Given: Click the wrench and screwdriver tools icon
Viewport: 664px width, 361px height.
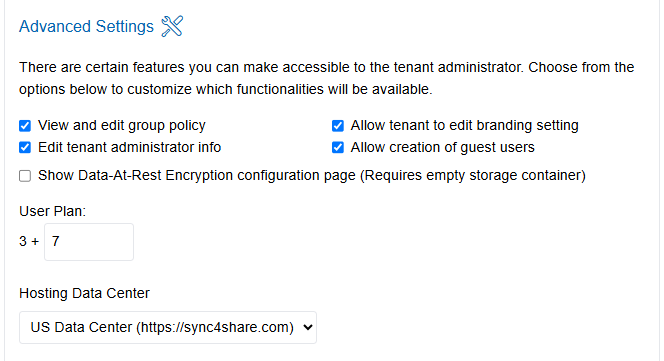Looking at the screenshot, I should tap(172, 26).
